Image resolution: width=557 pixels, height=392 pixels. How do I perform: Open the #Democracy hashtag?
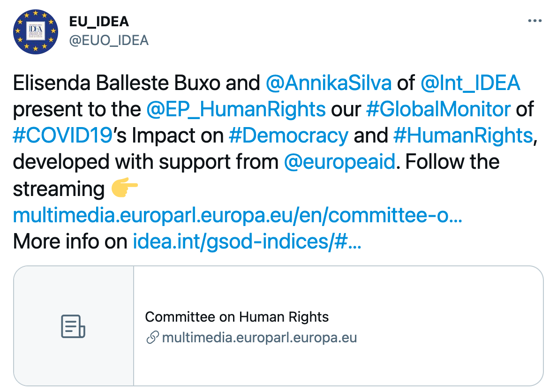pos(288,136)
